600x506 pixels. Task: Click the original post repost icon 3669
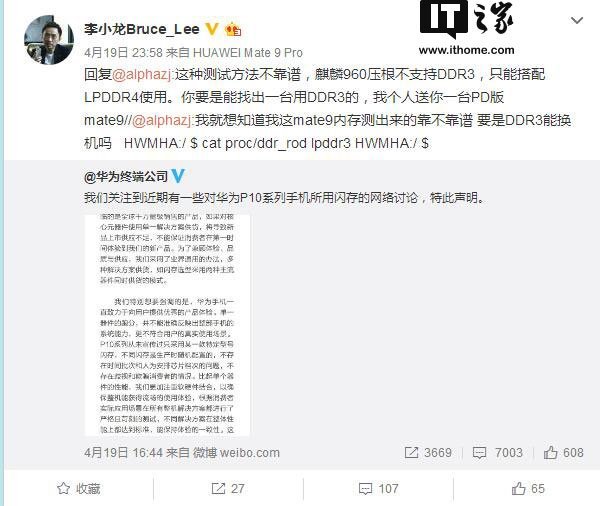point(428,453)
